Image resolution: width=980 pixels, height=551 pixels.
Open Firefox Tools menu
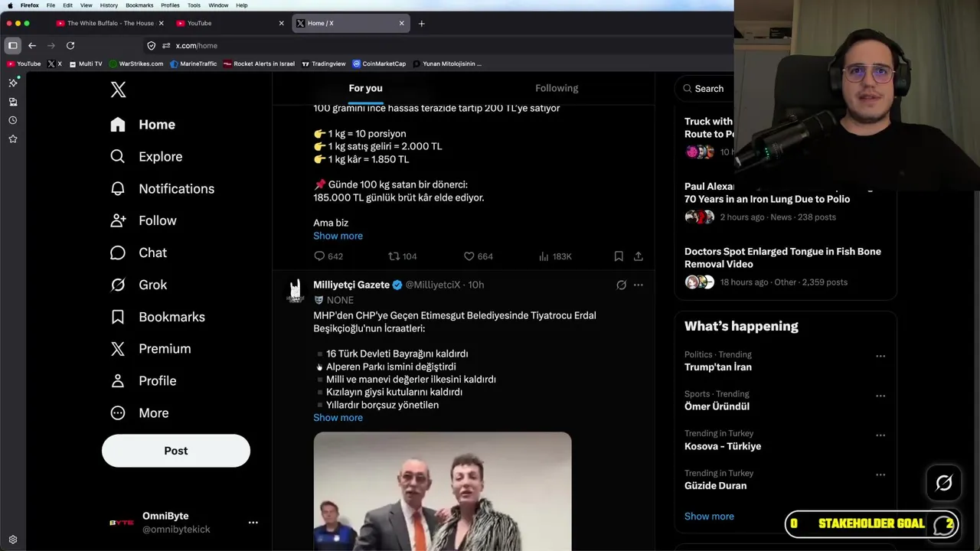[x=194, y=5]
